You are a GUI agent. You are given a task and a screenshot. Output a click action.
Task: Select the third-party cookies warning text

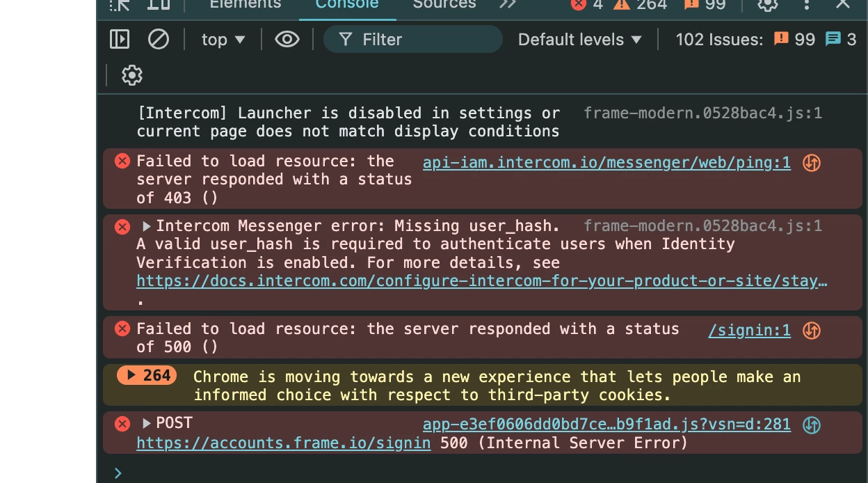(497, 386)
